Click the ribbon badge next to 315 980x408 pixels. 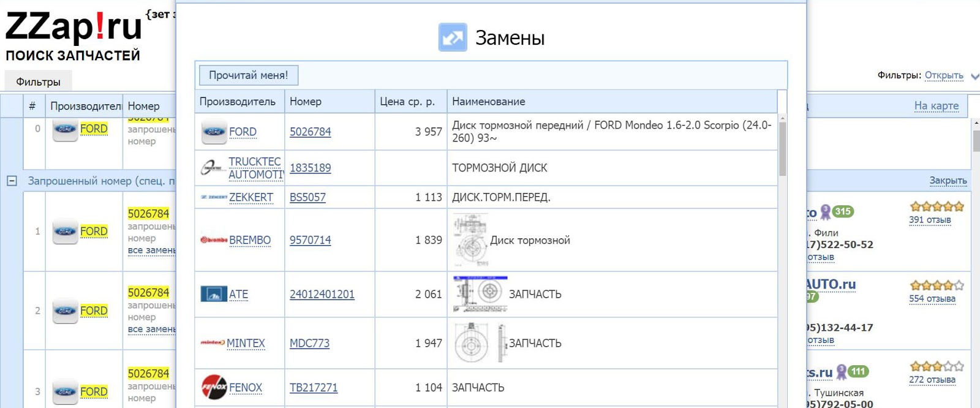825,212
